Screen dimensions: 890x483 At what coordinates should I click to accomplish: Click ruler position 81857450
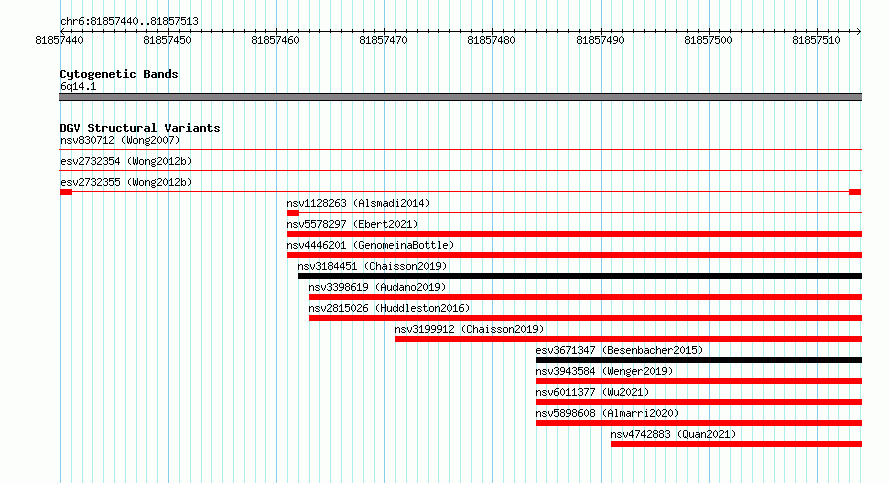[167, 40]
